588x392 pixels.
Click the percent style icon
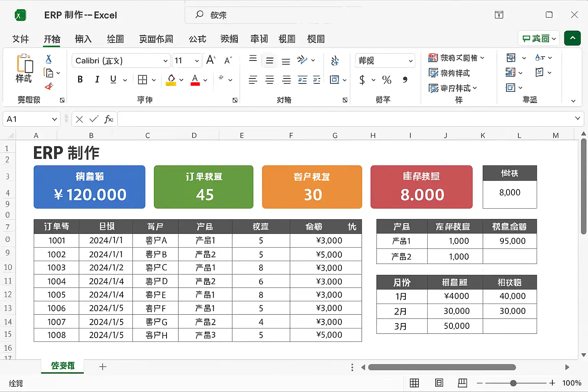click(387, 80)
